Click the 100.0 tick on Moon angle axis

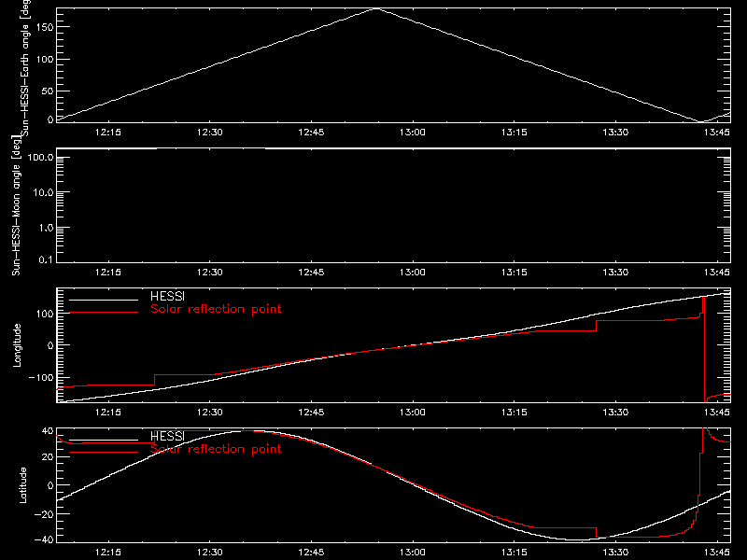click(40, 157)
